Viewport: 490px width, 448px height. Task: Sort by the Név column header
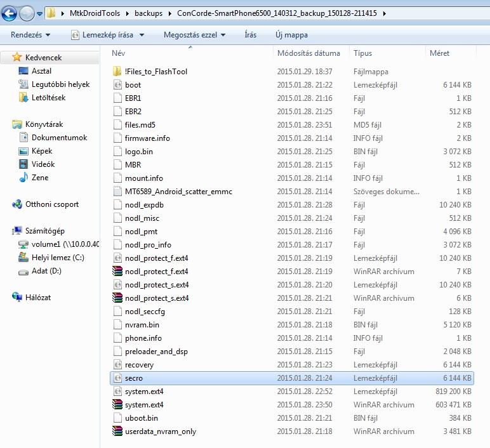click(119, 53)
